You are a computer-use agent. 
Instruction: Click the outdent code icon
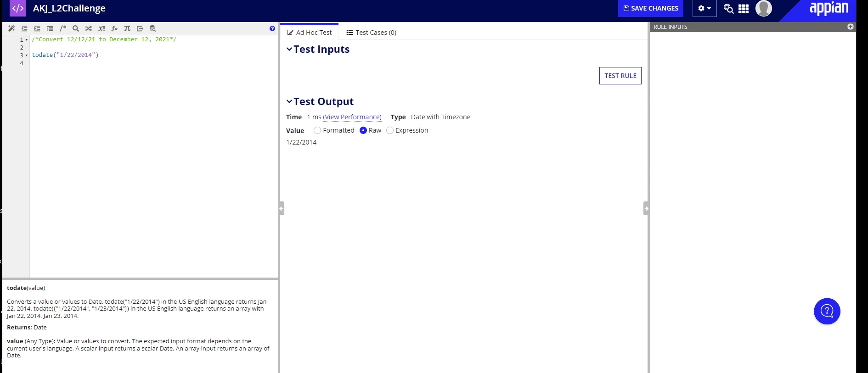(24, 28)
